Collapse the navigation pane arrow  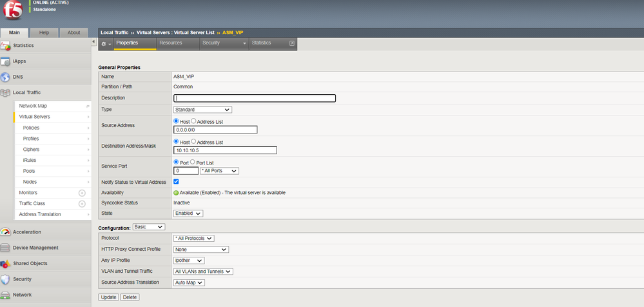(93, 43)
